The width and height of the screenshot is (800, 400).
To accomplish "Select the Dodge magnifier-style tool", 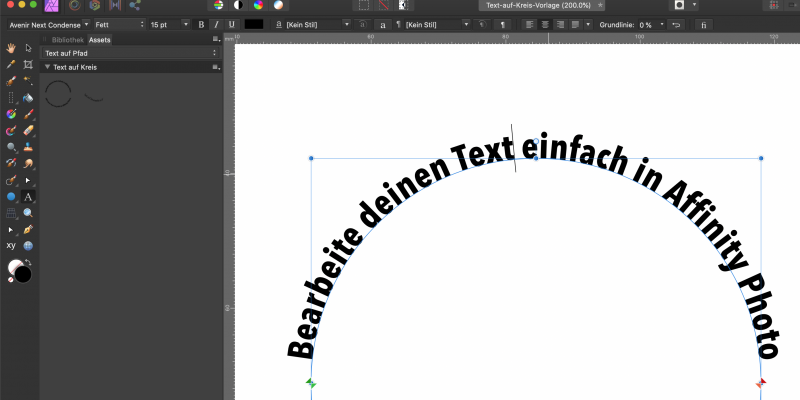I will 11,147.
